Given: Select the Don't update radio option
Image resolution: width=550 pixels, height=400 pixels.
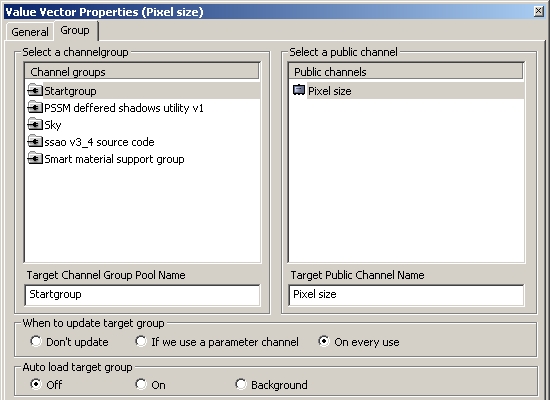Looking at the screenshot, I should click(36, 341).
